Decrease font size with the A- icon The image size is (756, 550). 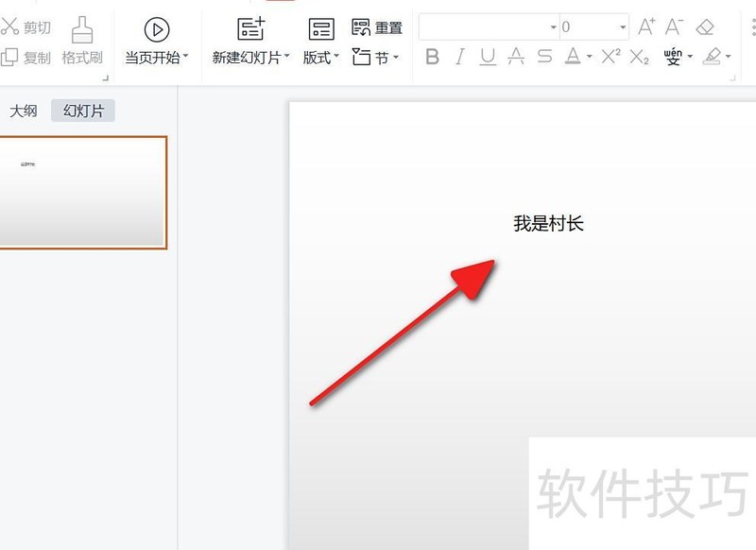tap(675, 26)
